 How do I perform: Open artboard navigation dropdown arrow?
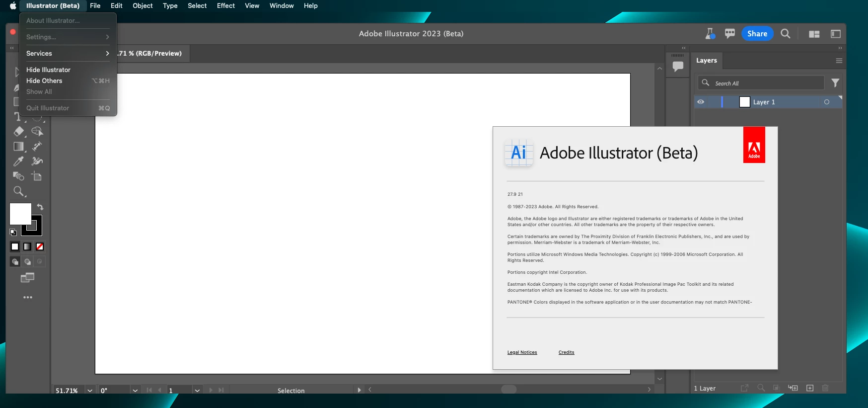click(x=197, y=391)
